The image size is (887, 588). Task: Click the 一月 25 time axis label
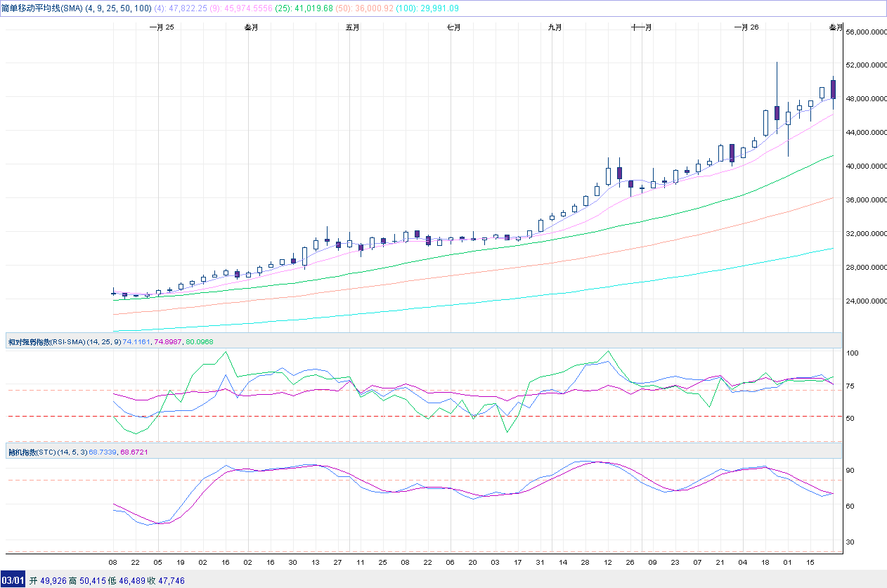coord(162,27)
